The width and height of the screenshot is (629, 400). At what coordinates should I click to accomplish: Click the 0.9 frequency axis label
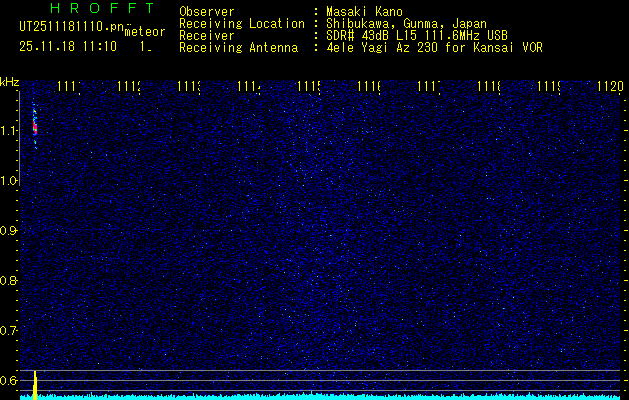pyautogui.click(x=9, y=231)
